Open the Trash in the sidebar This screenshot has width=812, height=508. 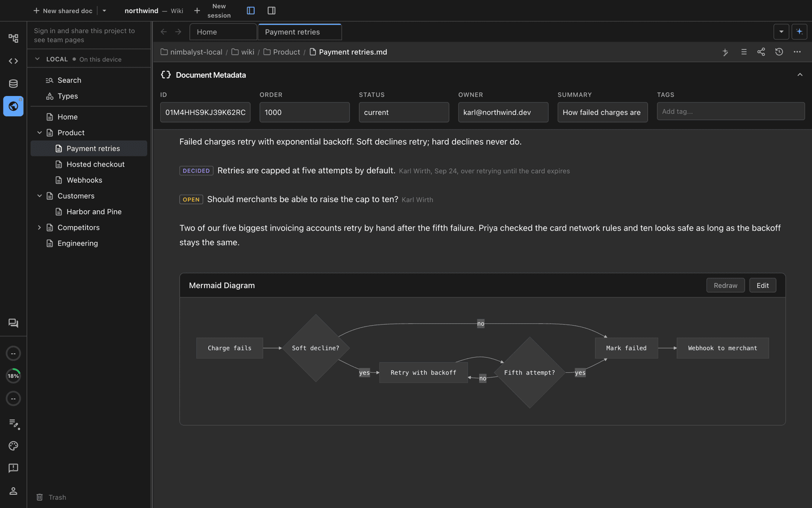point(51,497)
